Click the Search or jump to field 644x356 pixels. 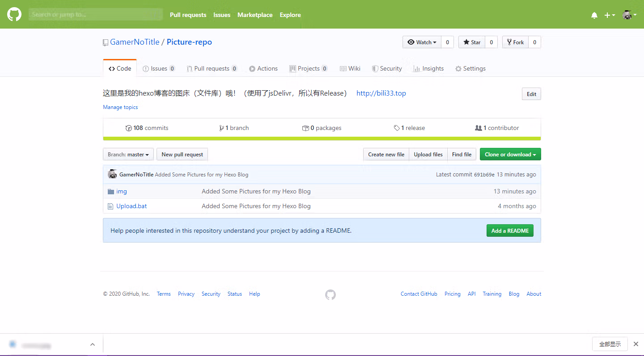(95, 14)
